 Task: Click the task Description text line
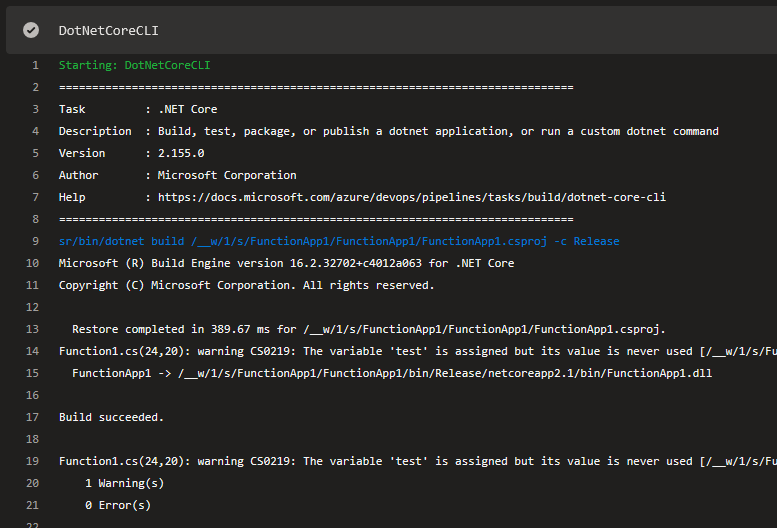point(388,131)
